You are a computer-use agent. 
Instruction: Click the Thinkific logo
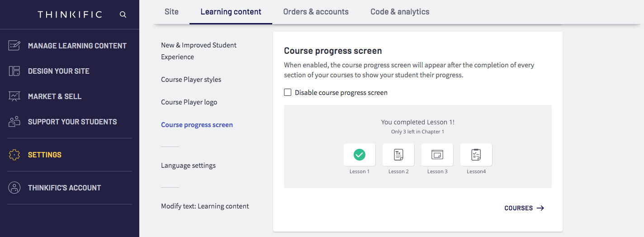click(70, 14)
